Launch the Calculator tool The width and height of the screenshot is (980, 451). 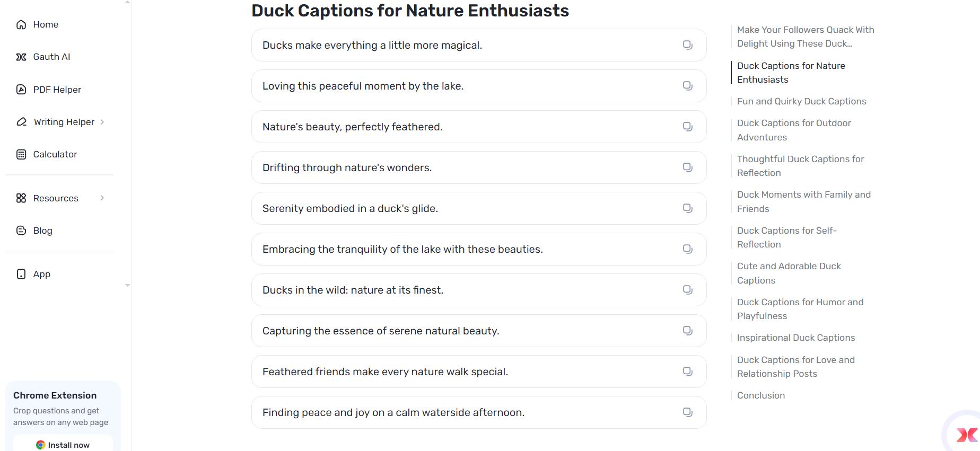click(55, 154)
